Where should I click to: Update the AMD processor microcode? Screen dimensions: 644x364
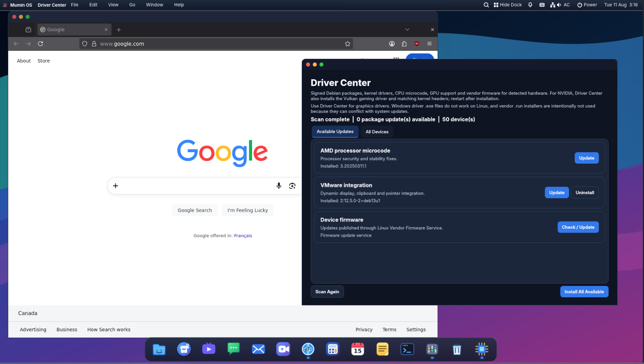[586, 158]
